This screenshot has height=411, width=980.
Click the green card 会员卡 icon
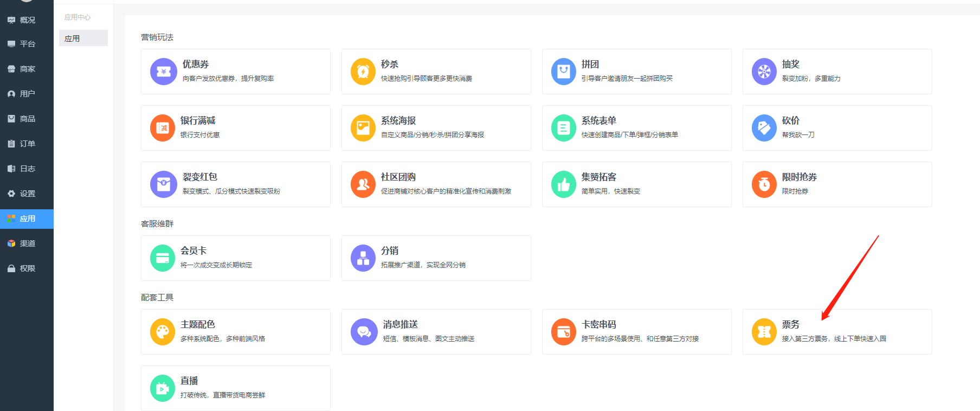(x=163, y=258)
